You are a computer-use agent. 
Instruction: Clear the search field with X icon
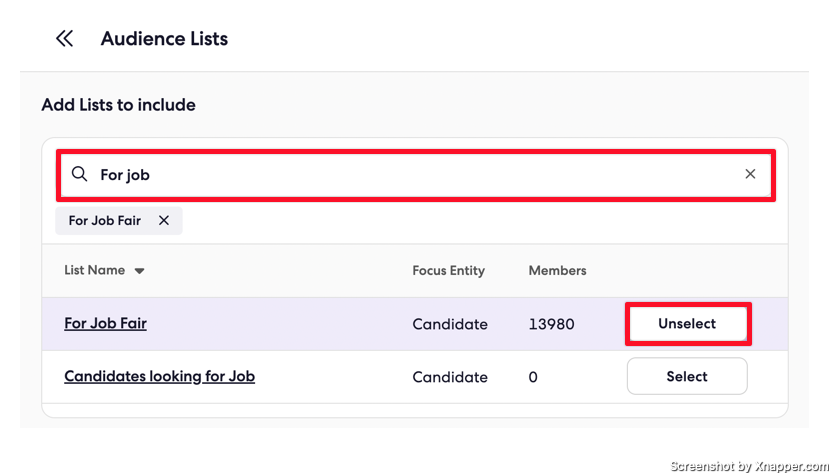[750, 174]
